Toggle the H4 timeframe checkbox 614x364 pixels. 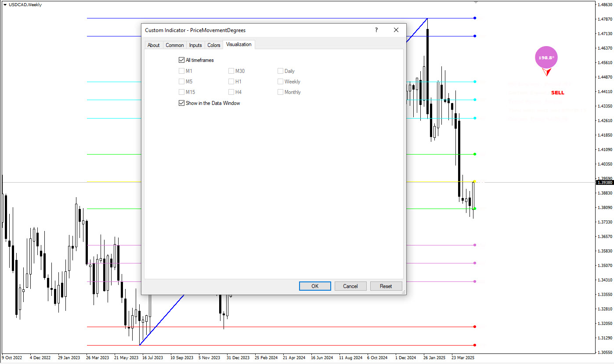point(231,92)
